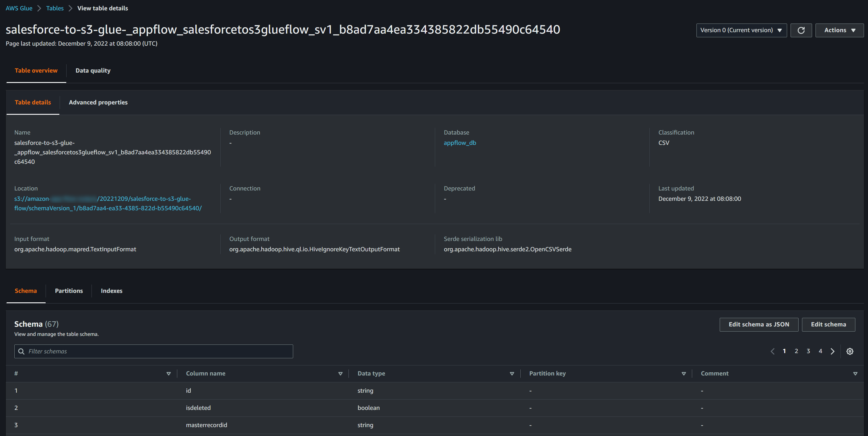Go to next schema page arrow
This screenshot has height=436, width=868.
coord(832,351)
